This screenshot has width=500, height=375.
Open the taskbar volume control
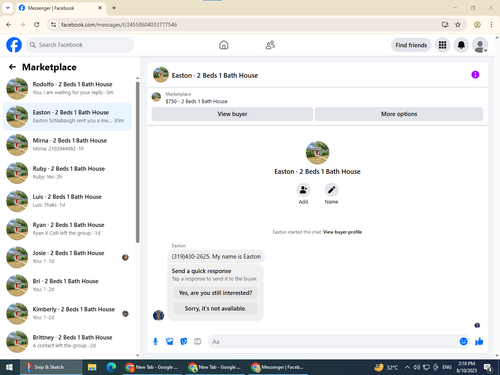[416, 367]
